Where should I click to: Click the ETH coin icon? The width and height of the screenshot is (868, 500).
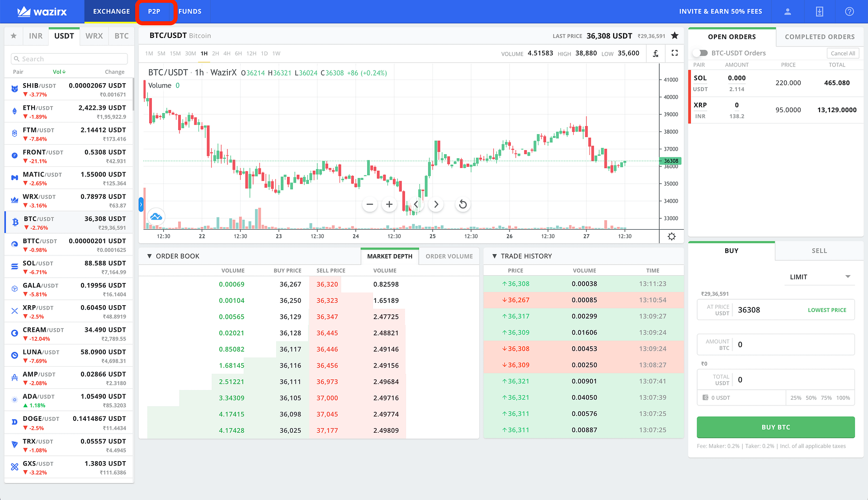click(14, 111)
